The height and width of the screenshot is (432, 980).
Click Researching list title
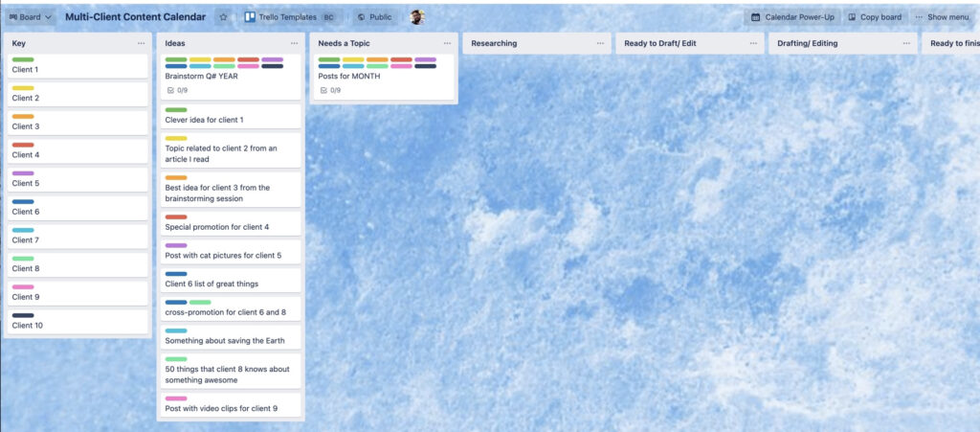(494, 43)
